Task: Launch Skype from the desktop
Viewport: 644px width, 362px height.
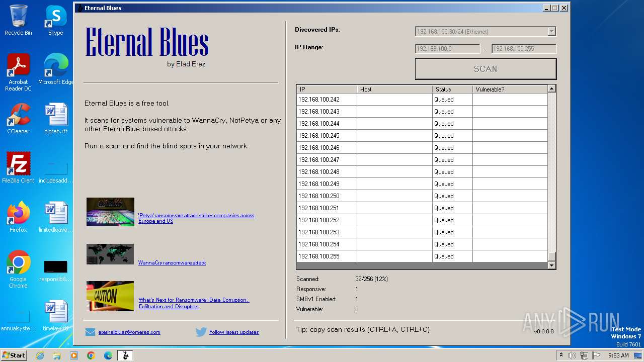Action: click(x=55, y=20)
